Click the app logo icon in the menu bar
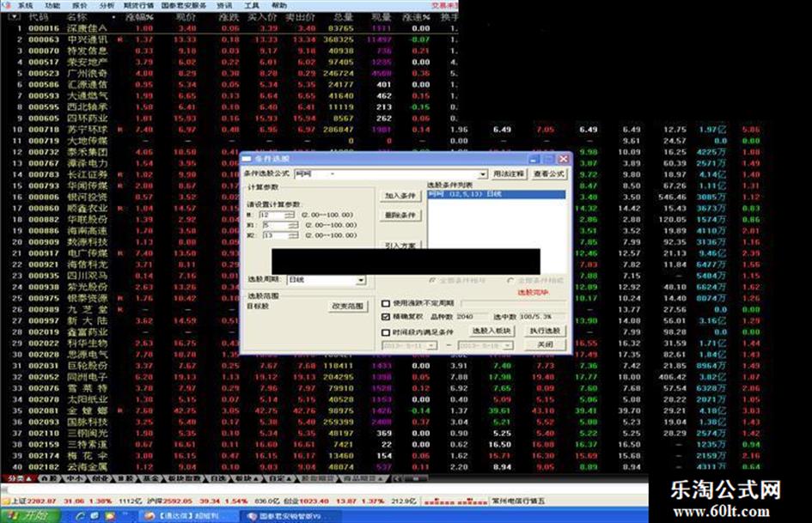 tap(6, 5)
